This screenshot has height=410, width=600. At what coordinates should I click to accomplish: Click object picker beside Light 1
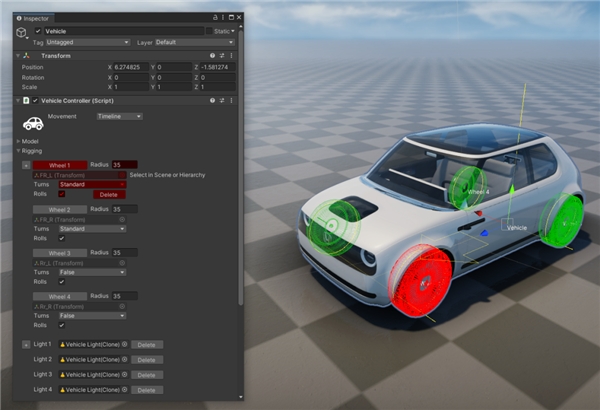point(125,344)
